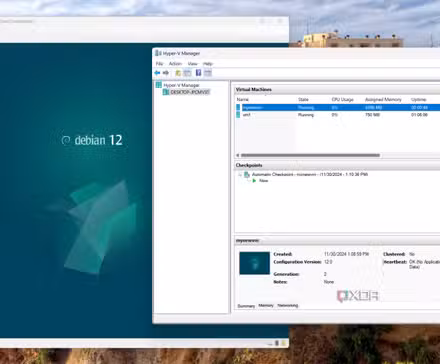The width and height of the screenshot is (440, 364).
Task: Sort virtual machines by the State column
Action: (x=303, y=99)
